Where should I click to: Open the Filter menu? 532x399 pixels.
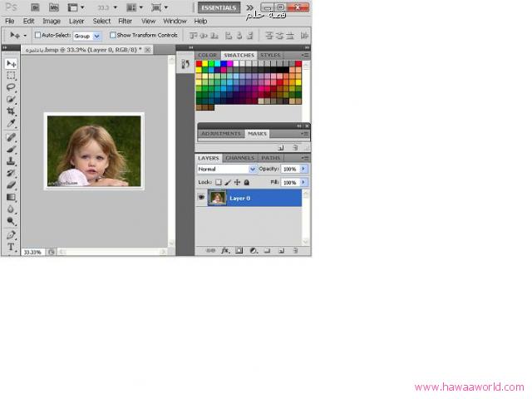coord(125,21)
